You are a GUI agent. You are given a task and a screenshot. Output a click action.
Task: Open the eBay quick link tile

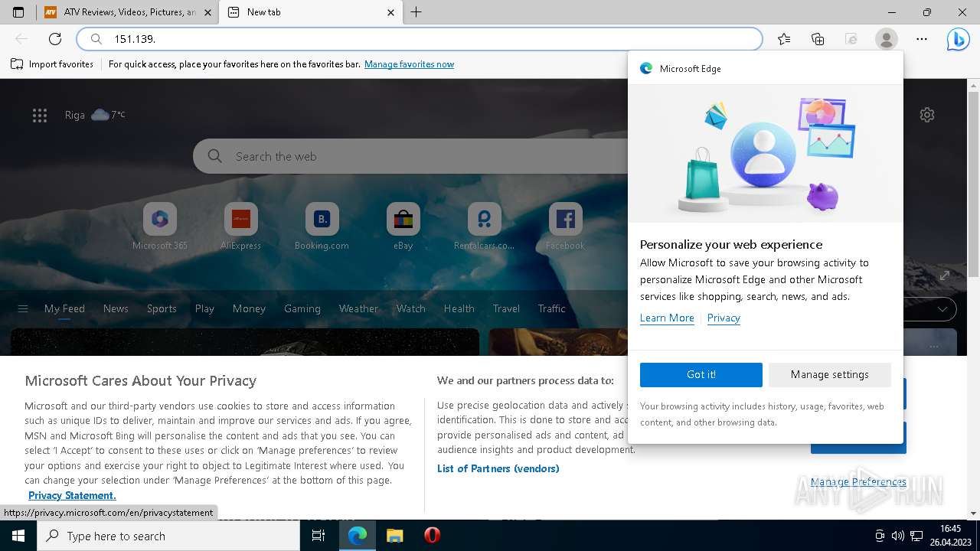tap(403, 227)
